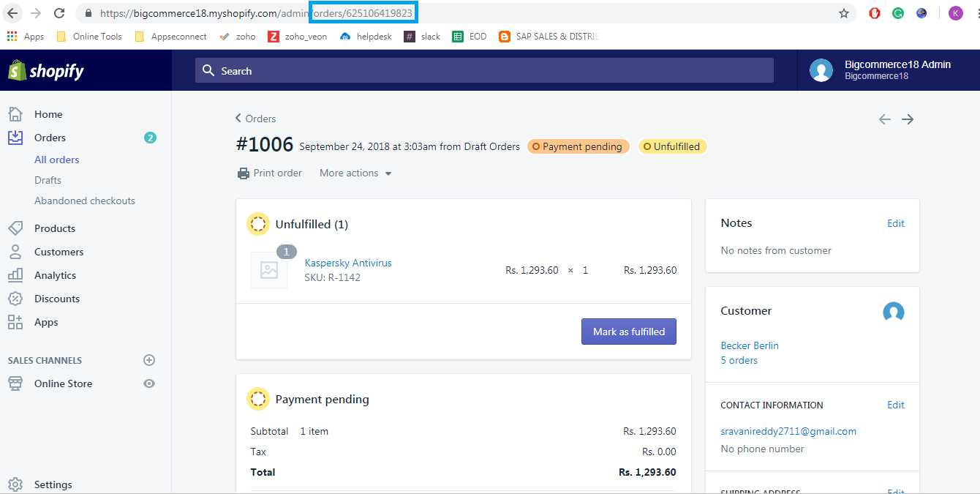Go back with the browser back arrow
The width and height of the screenshot is (980, 494).
coord(12,13)
